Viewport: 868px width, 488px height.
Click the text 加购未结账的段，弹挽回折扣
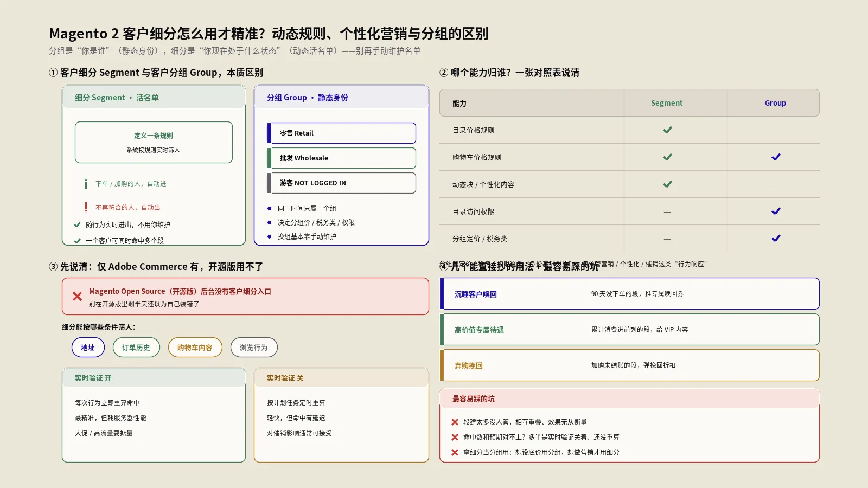[x=634, y=365]
